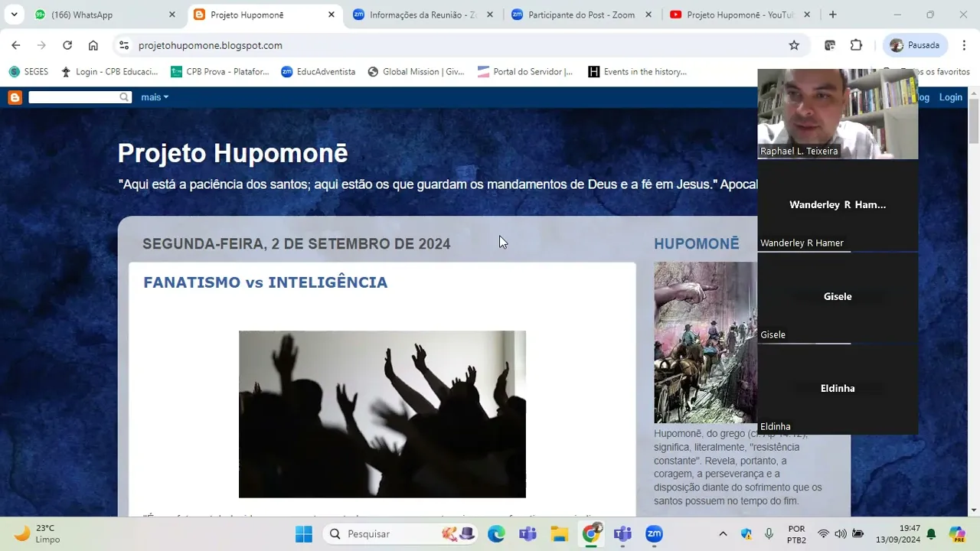Screen dimensions: 980x551
Task: Select Gisele participant tile
Action: pyautogui.click(x=838, y=297)
